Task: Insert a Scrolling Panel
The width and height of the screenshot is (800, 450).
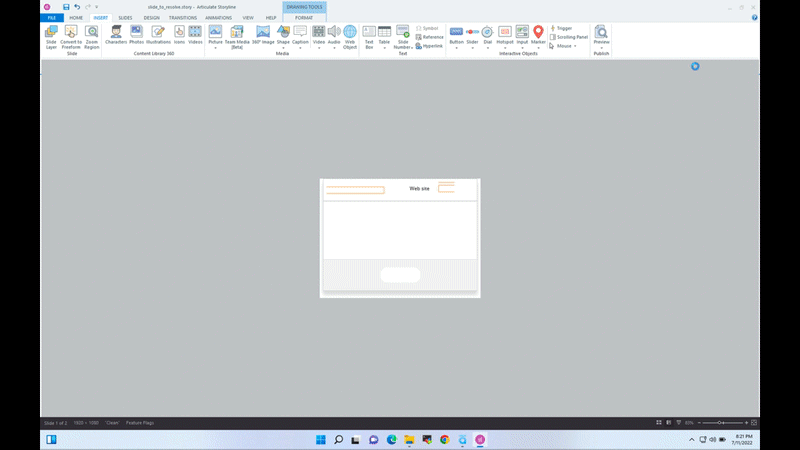Action: pyautogui.click(x=570, y=37)
